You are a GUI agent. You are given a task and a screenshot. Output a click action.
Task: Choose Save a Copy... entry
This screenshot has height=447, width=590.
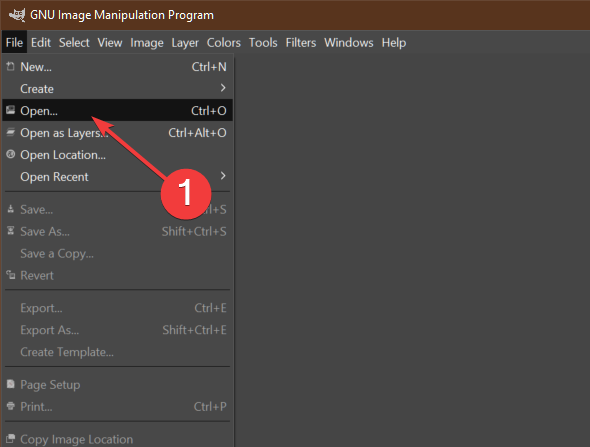click(117, 253)
